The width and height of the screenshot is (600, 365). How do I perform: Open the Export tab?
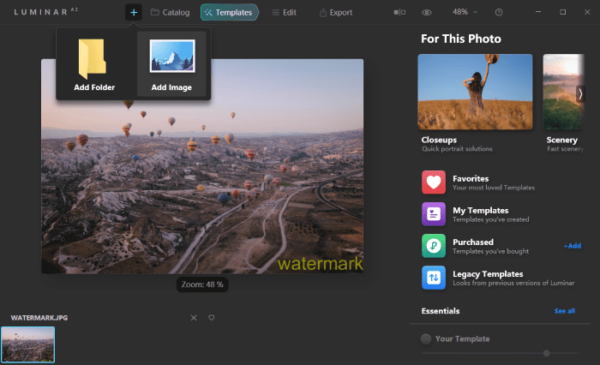coord(336,13)
